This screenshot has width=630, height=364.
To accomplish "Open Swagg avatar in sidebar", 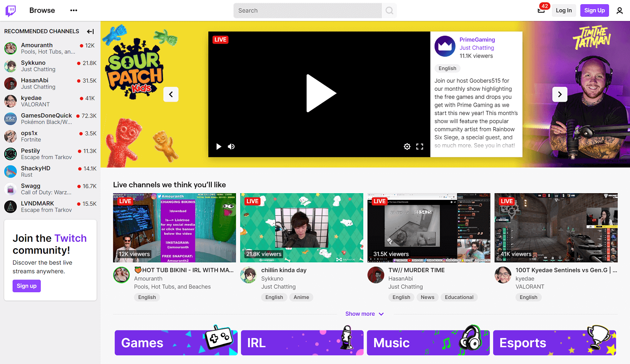I will (10, 189).
